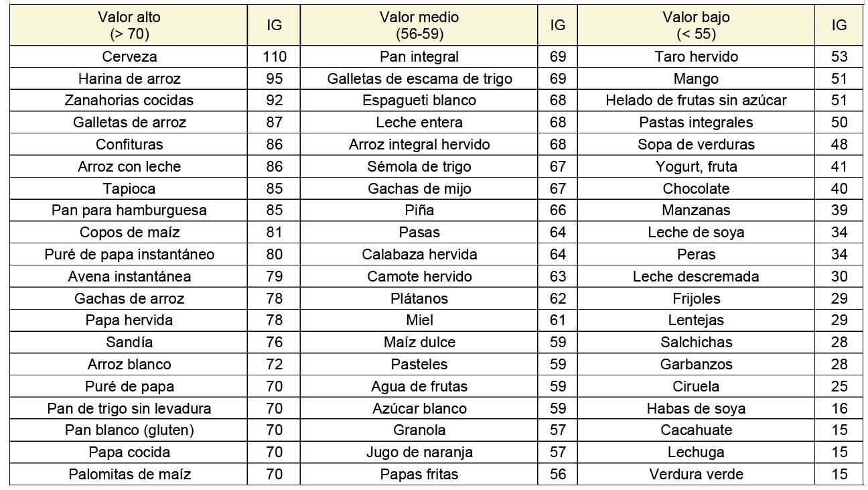Click the 'Jugo de naranja' cell
868x490 pixels.
point(419,452)
